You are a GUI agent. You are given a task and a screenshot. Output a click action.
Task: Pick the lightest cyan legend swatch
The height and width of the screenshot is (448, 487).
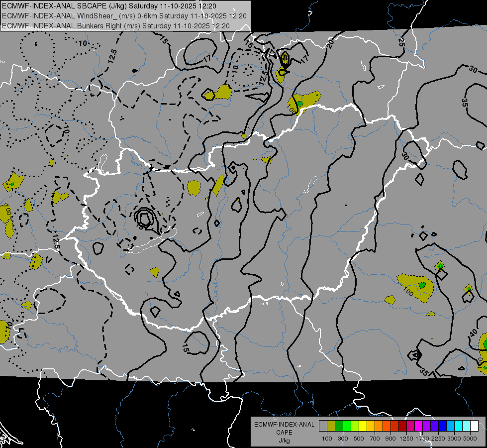point(466,426)
